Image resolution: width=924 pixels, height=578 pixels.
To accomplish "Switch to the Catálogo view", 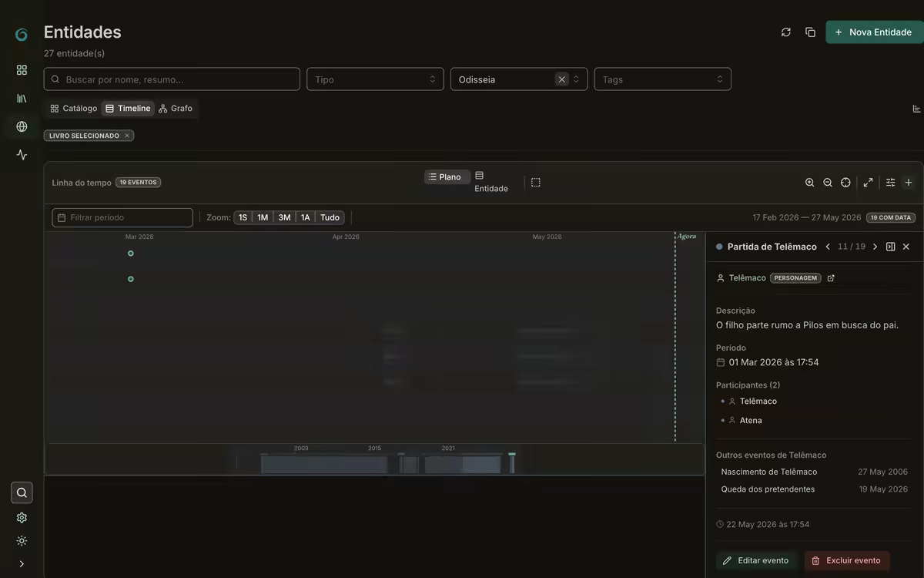I will tap(74, 109).
